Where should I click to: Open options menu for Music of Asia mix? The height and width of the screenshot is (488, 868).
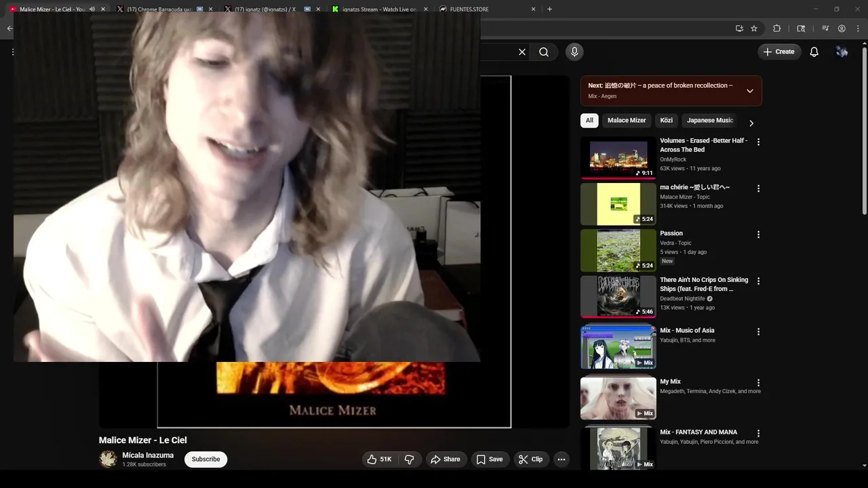pos(758,331)
